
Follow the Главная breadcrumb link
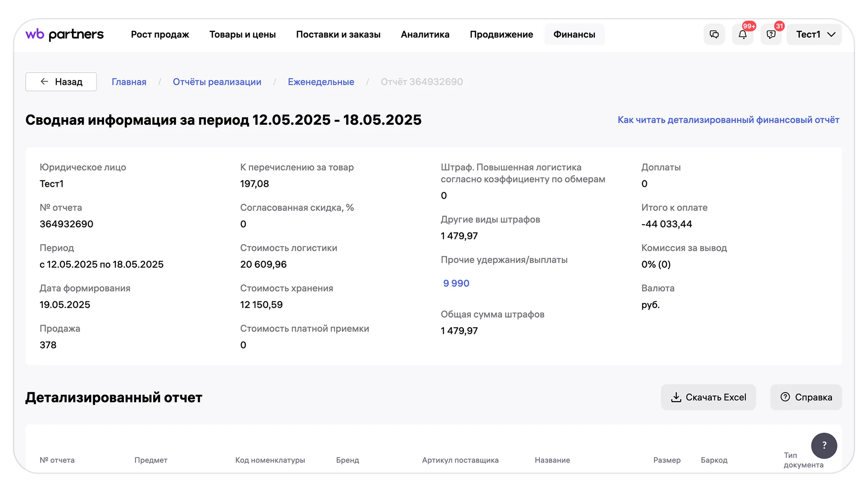click(x=129, y=82)
